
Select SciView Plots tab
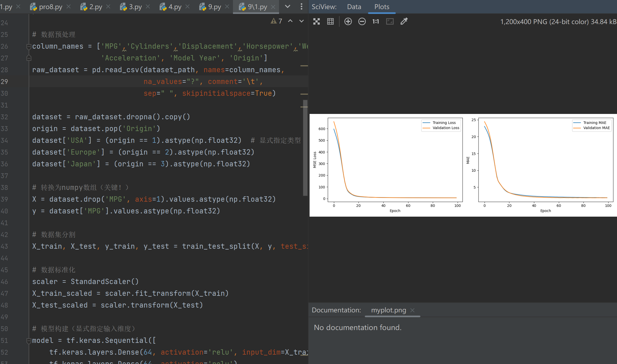tap(382, 7)
